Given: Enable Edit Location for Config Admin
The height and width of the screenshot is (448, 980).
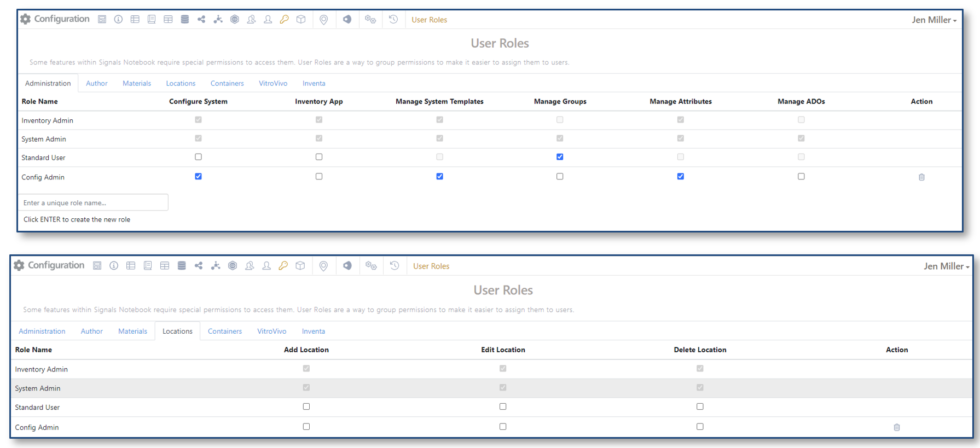Looking at the screenshot, I should (x=503, y=427).
